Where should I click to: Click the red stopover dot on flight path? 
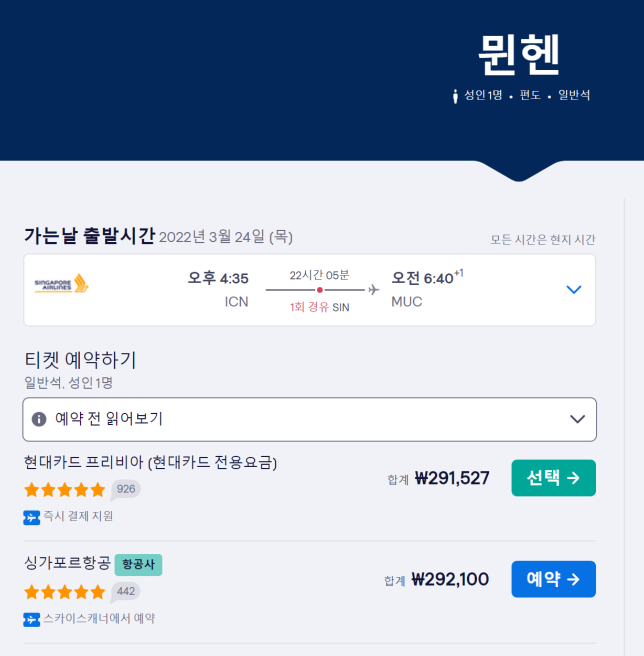(x=319, y=289)
